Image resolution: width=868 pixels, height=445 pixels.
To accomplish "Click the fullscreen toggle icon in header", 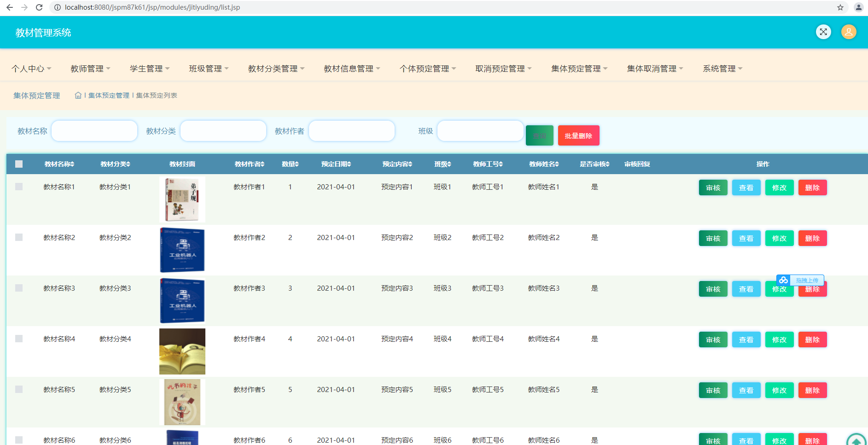I will 823,32.
